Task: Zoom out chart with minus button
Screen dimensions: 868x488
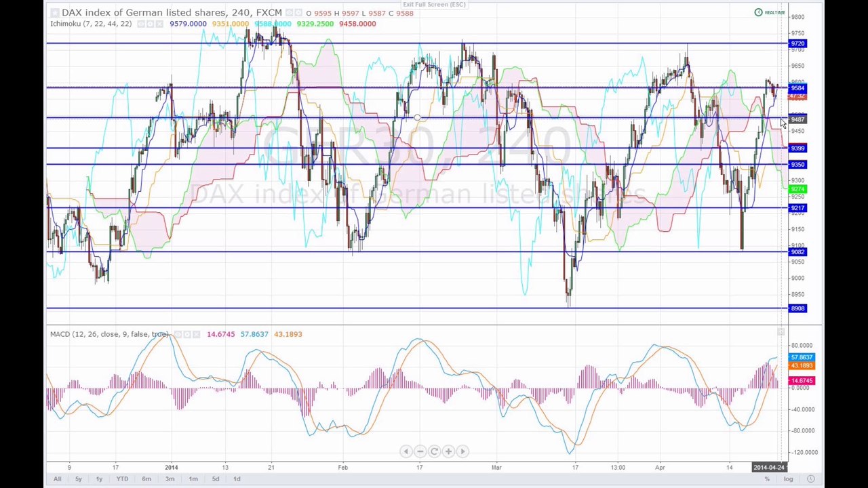Action: pos(420,451)
